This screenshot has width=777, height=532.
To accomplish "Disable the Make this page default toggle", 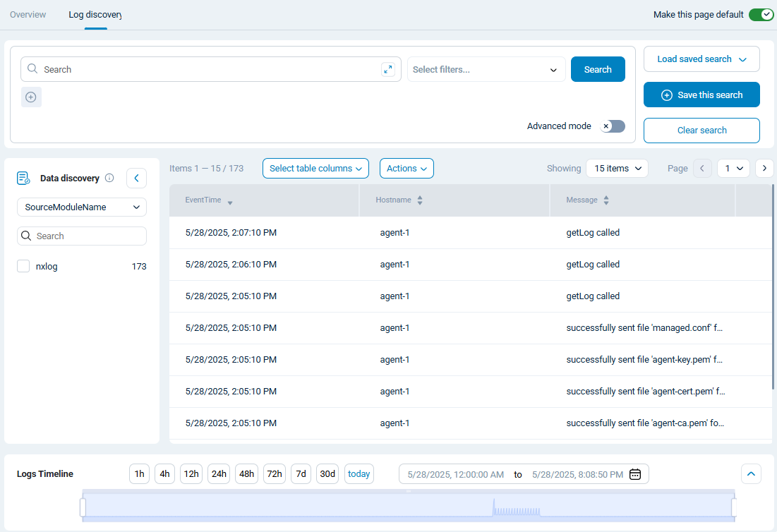I will click(760, 14).
